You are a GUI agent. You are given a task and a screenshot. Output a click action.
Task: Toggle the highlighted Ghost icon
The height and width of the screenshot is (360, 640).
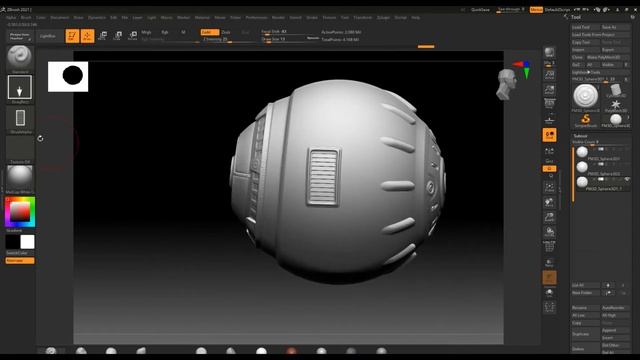point(549,278)
